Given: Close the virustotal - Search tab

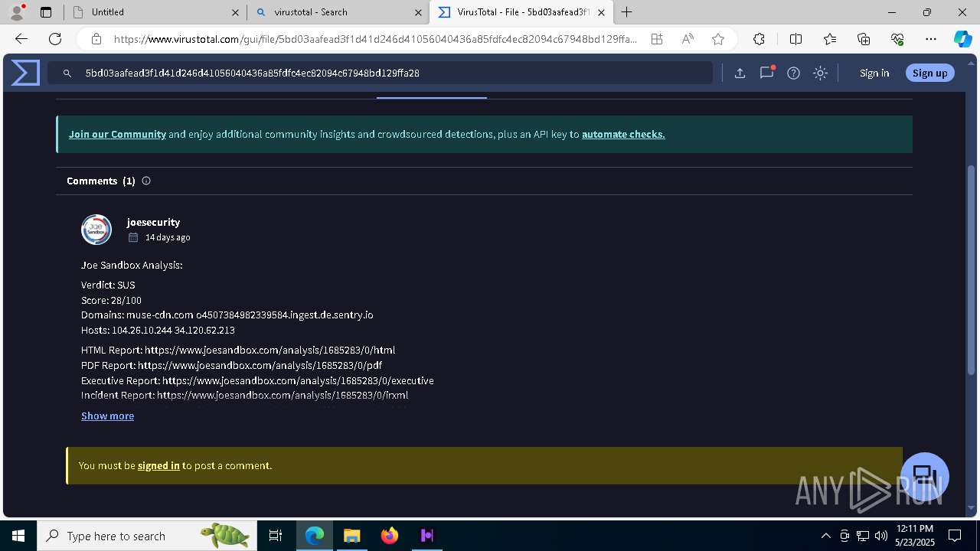Looking at the screenshot, I should click(x=418, y=12).
